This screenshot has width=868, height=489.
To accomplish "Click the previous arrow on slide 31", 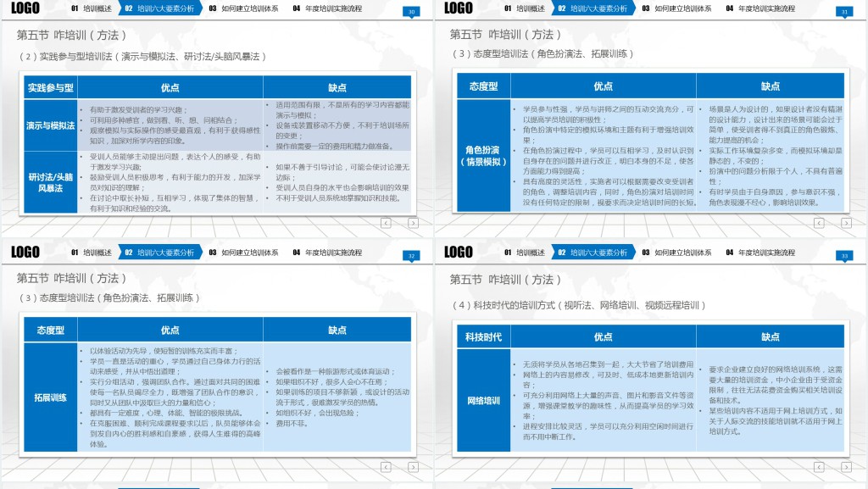I will pyautogui.click(x=820, y=223).
